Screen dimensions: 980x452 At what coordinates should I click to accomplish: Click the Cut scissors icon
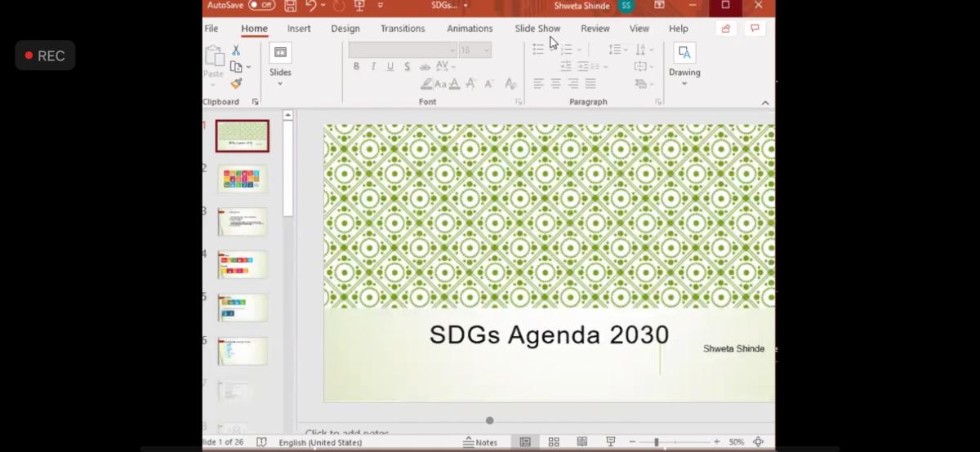(236, 51)
